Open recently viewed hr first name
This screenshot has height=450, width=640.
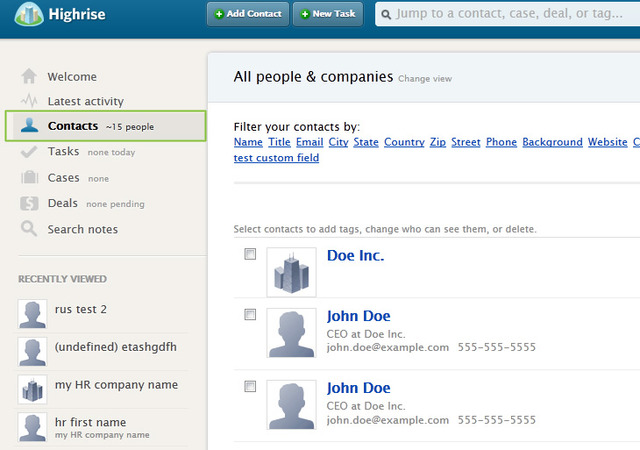90,422
